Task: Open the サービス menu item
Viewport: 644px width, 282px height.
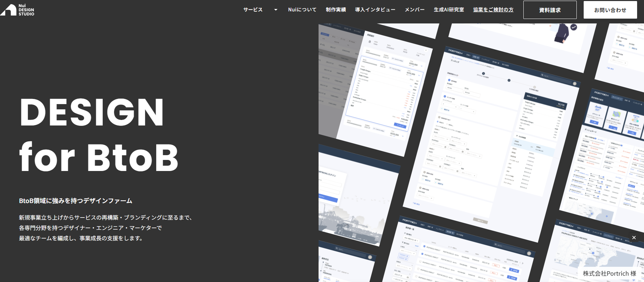Action: coord(253,10)
